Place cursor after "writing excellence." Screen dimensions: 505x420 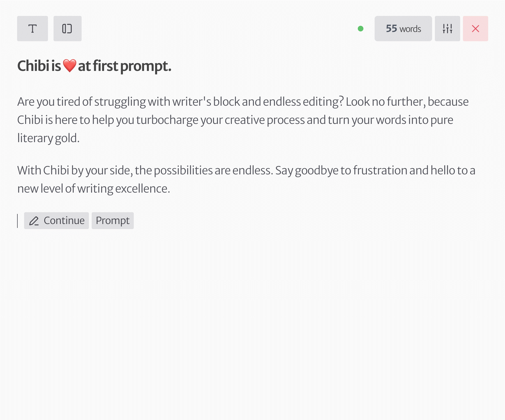click(x=170, y=189)
